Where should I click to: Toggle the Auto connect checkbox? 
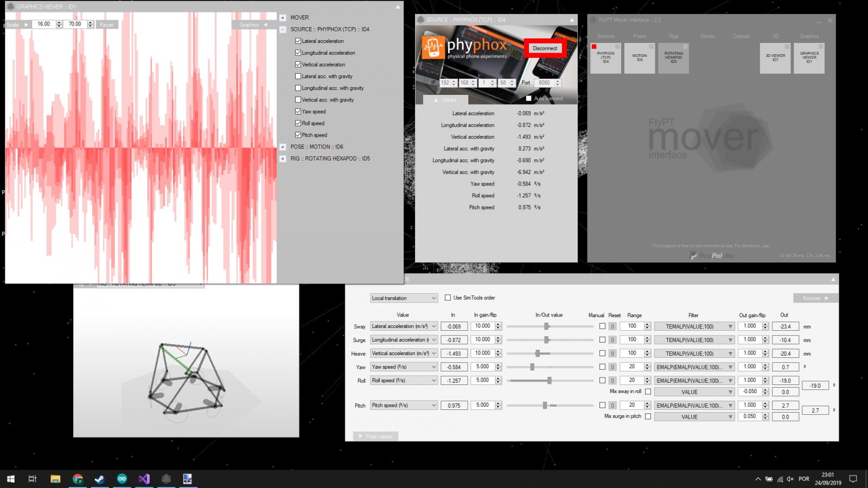tap(528, 99)
